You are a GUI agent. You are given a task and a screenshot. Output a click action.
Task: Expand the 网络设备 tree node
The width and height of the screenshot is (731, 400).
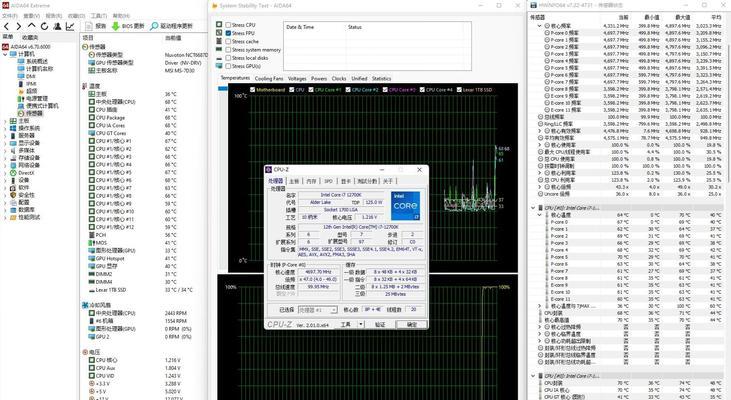click(x=6, y=166)
